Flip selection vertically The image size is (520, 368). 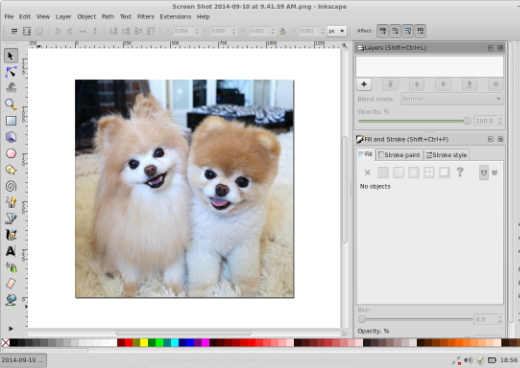point(95,31)
